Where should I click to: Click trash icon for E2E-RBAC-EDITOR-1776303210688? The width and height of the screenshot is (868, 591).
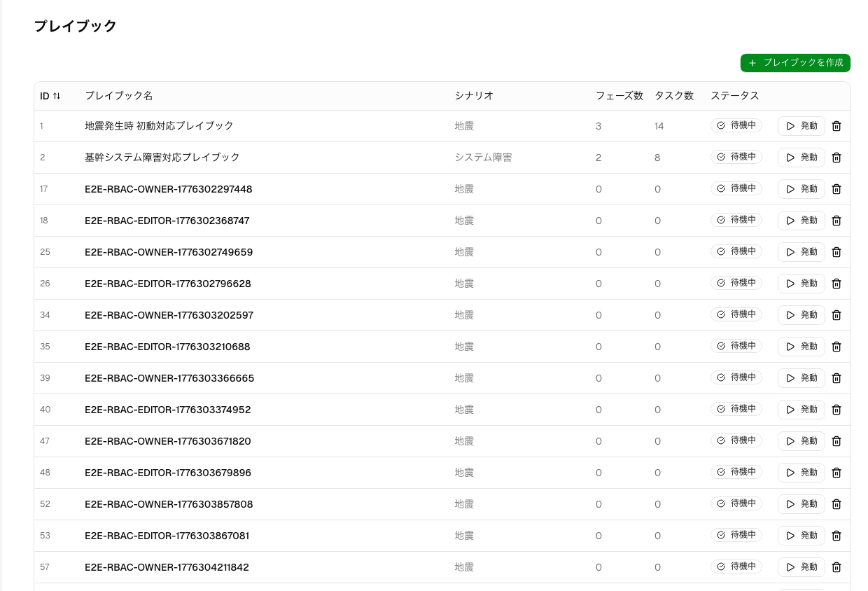836,347
